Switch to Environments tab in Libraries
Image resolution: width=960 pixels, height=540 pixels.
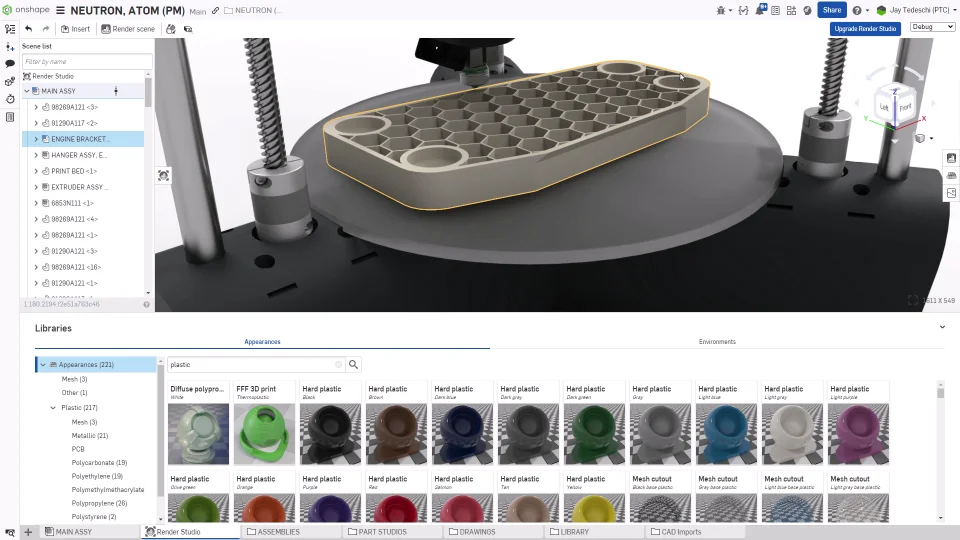point(717,342)
